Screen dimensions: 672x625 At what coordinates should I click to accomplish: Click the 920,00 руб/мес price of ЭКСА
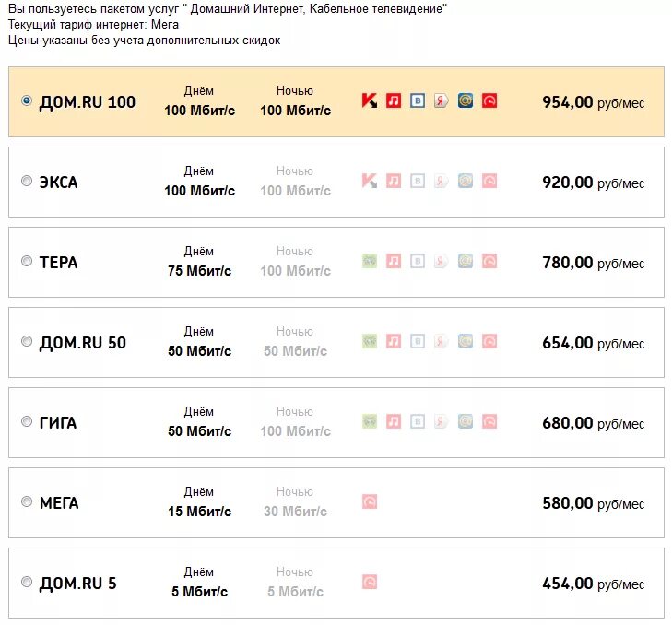[593, 183]
